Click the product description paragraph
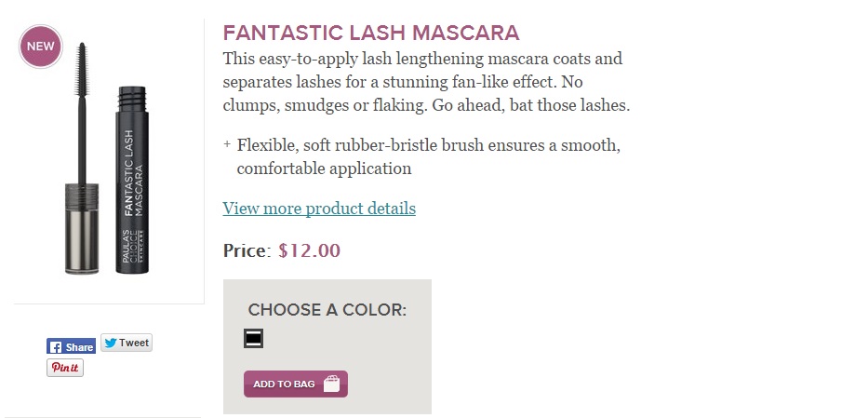868x418 pixels. pyautogui.click(x=425, y=83)
